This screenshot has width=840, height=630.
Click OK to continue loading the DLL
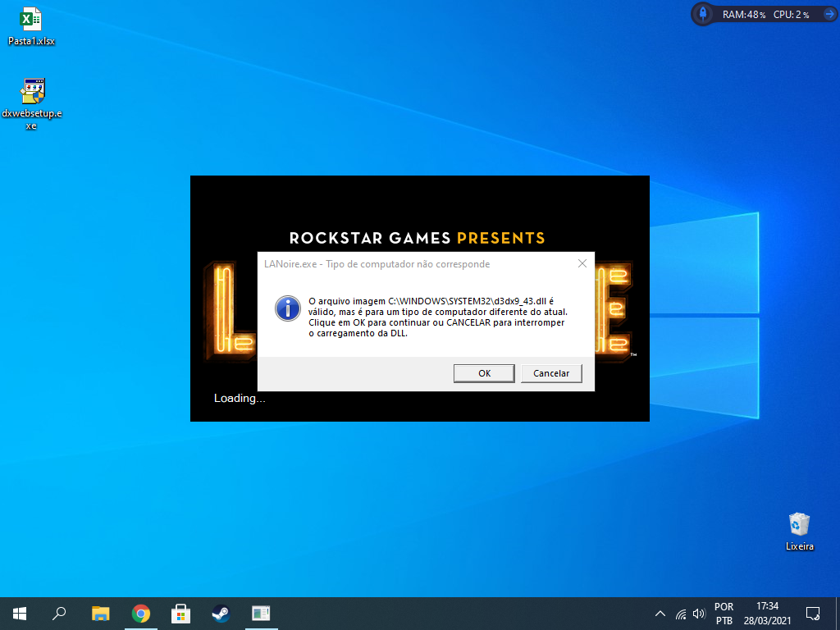484,373
